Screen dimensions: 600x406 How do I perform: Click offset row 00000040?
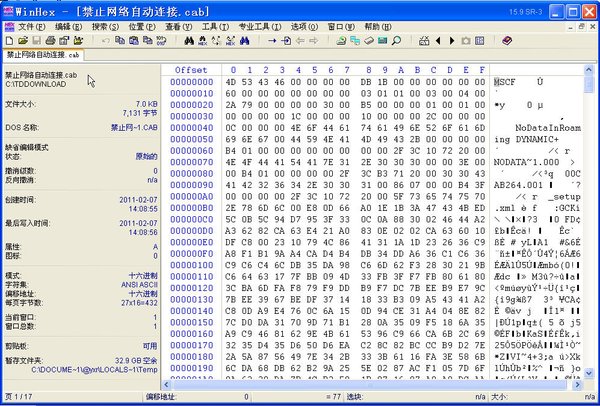(x=191, y=127)
